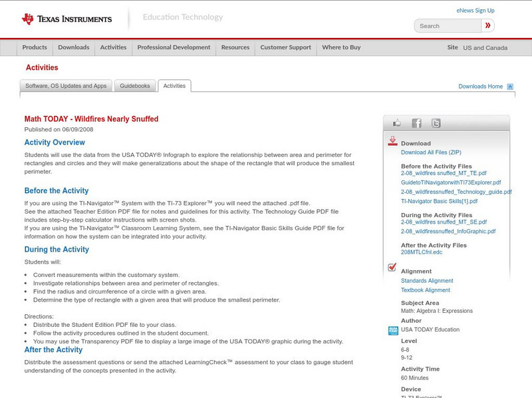Open the Resources menu
The width and height of the screenshot is (532, 398).
[235, 47]
